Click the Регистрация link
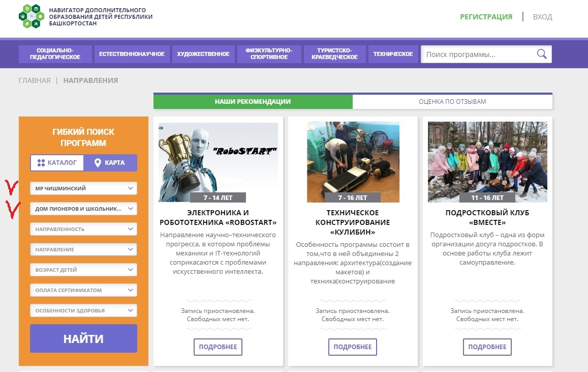Screen dimensions: 588x372 (486, 17)
